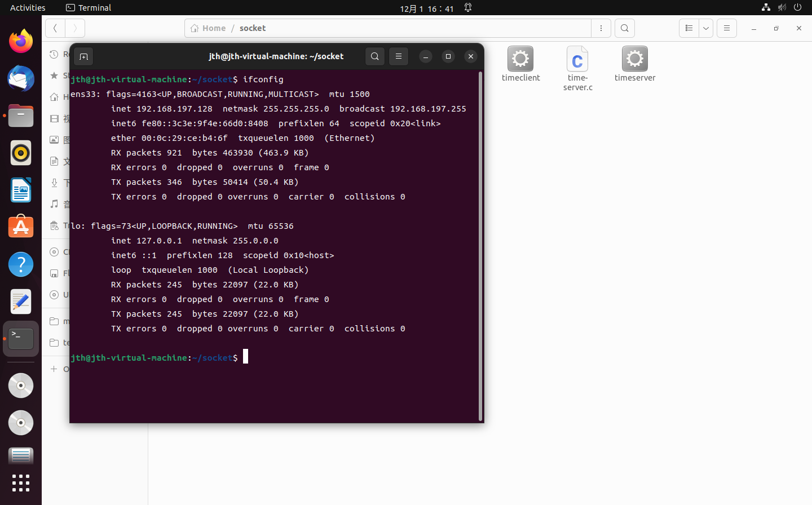Open the Trash icon in Files sidebar

click(54, 225)
